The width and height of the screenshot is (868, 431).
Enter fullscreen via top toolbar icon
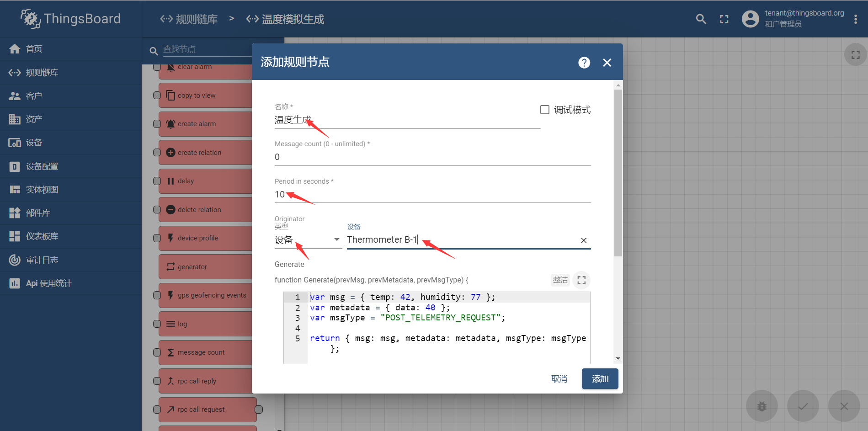(724, 19)
